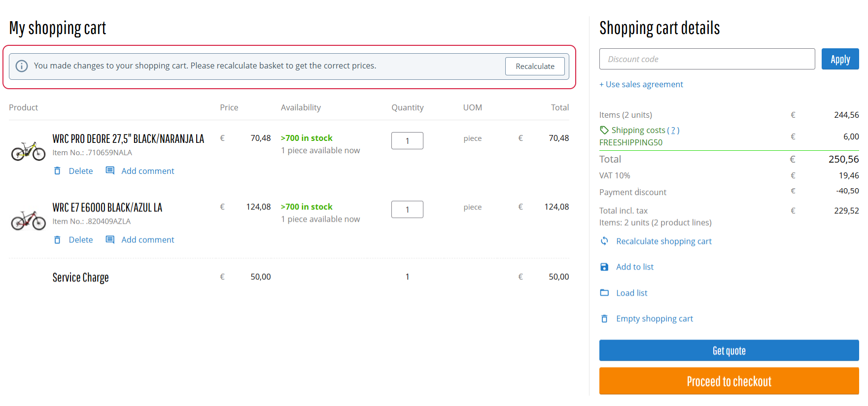Click quantity field for WRC E7 E6000 bike

407,209
